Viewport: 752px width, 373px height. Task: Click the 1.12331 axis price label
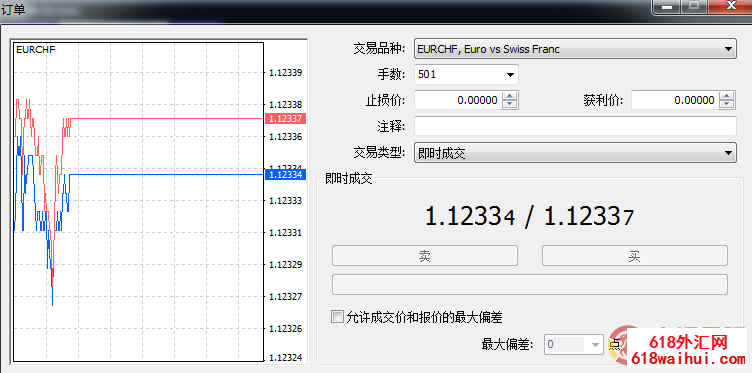pyautogui.click(x=286, y=233)
